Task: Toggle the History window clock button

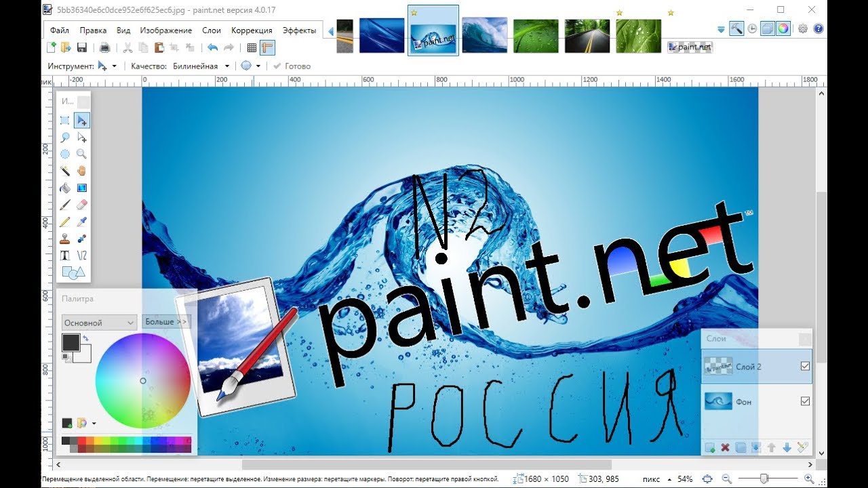Action: [752, 28]
